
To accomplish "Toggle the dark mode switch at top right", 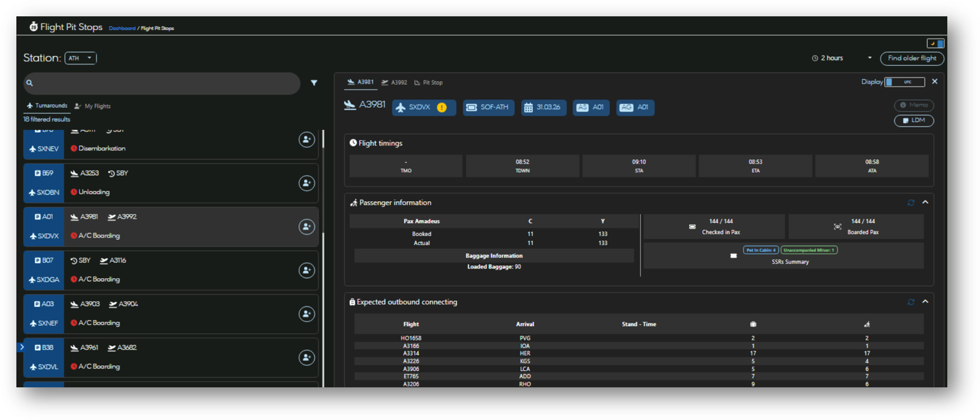I will [x=936, y=44].
